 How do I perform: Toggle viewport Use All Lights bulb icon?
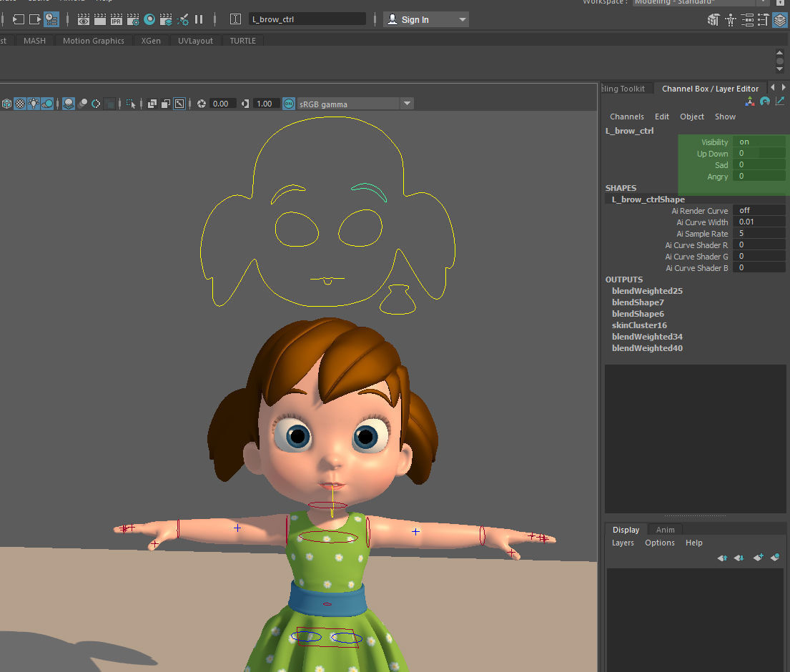(x=34, y=104)
